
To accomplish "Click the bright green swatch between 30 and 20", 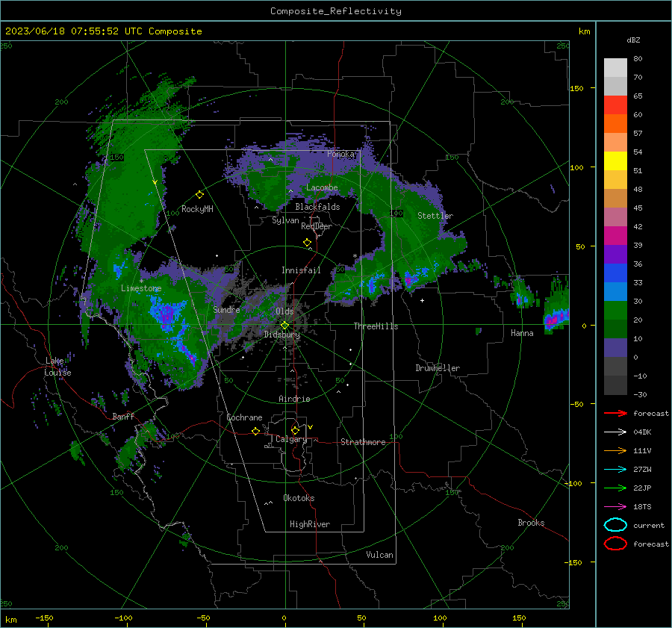I will coord(615,311).
